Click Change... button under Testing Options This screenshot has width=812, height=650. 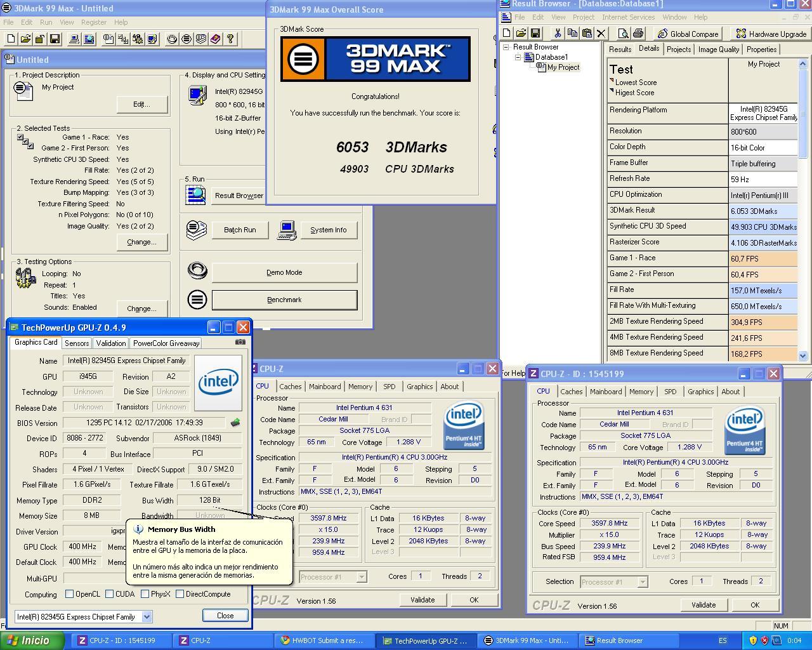[x=141, y=308]
